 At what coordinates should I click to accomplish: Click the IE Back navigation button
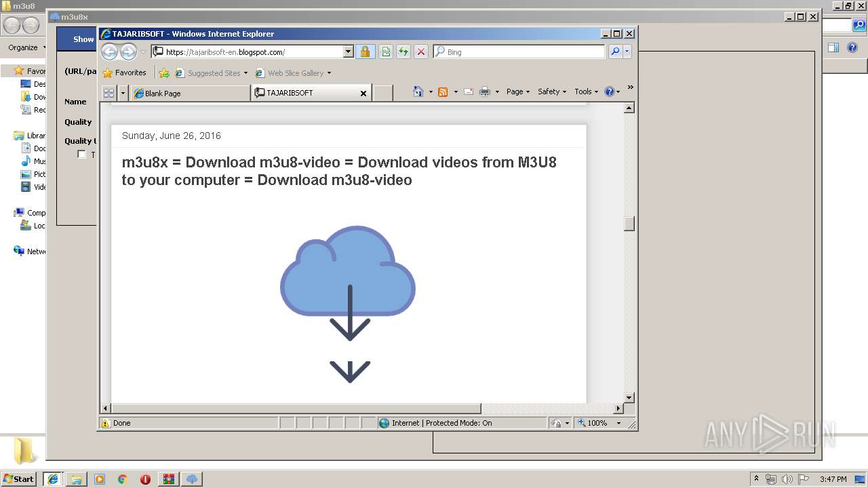110,52
